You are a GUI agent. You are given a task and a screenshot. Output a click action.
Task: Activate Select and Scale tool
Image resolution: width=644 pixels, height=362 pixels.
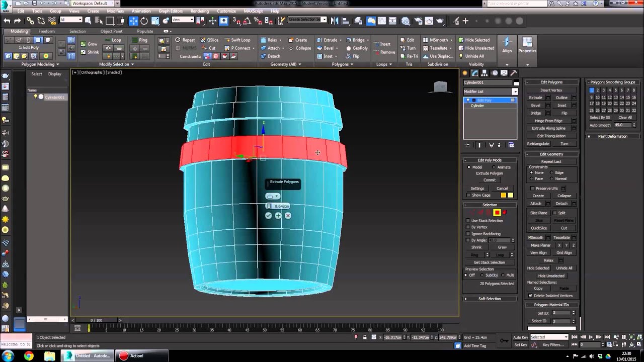point(155,21)
